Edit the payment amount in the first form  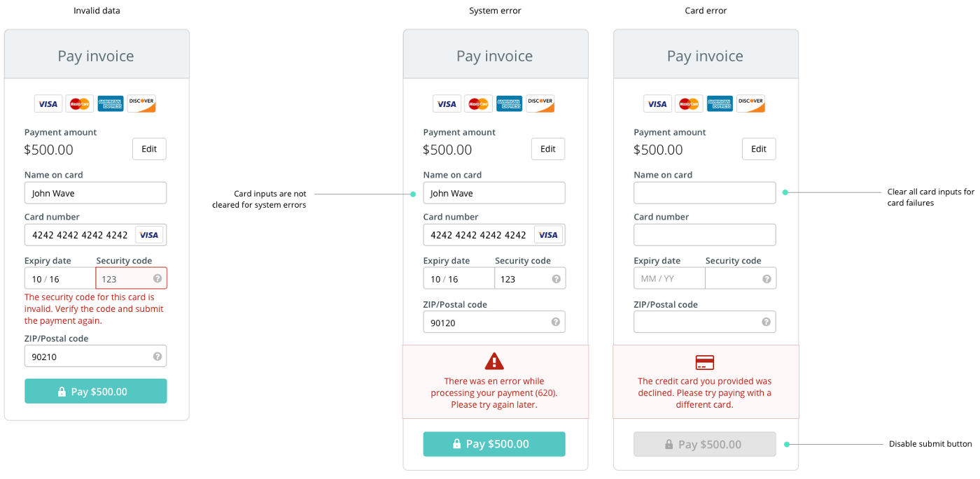click(149, 148)
